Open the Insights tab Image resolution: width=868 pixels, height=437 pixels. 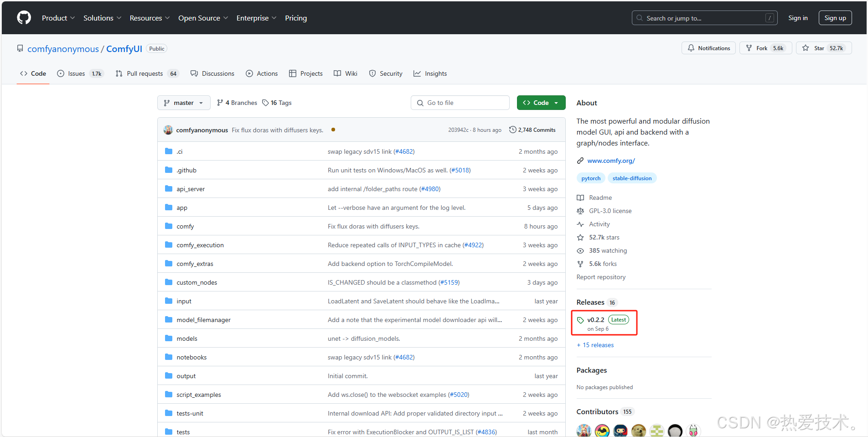pos(430,73)
